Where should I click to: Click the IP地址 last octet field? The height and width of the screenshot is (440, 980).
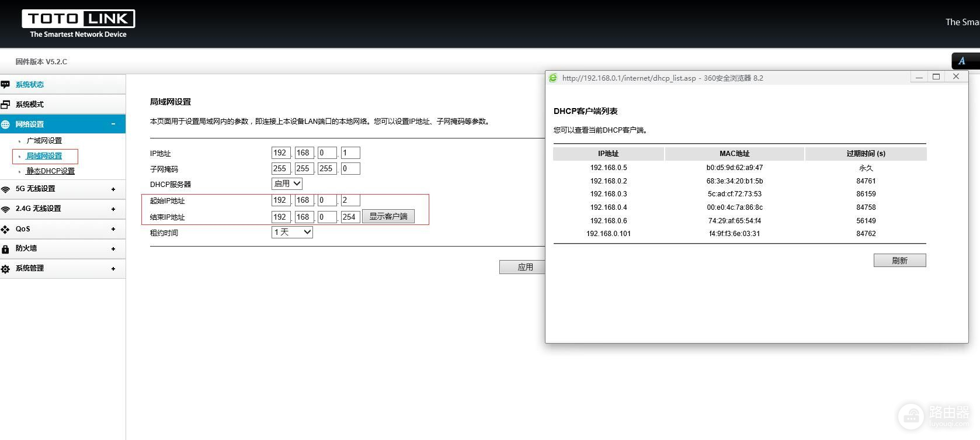tap(350, 153)
